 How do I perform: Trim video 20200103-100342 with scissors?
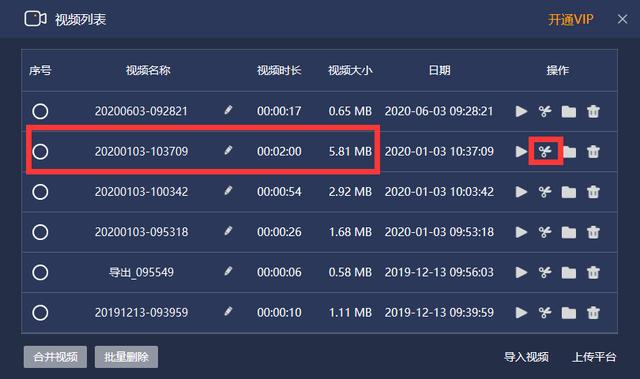point(545,192)
